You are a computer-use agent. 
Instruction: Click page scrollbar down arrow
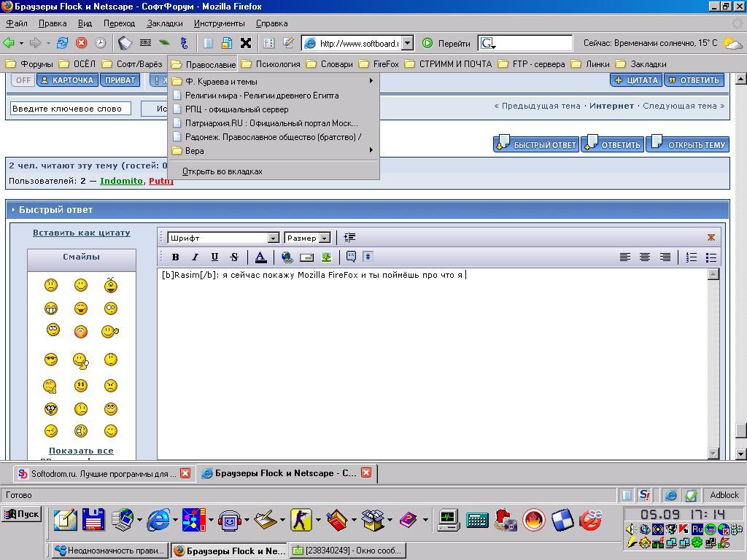pyautogui.click(x=741, y=454)
